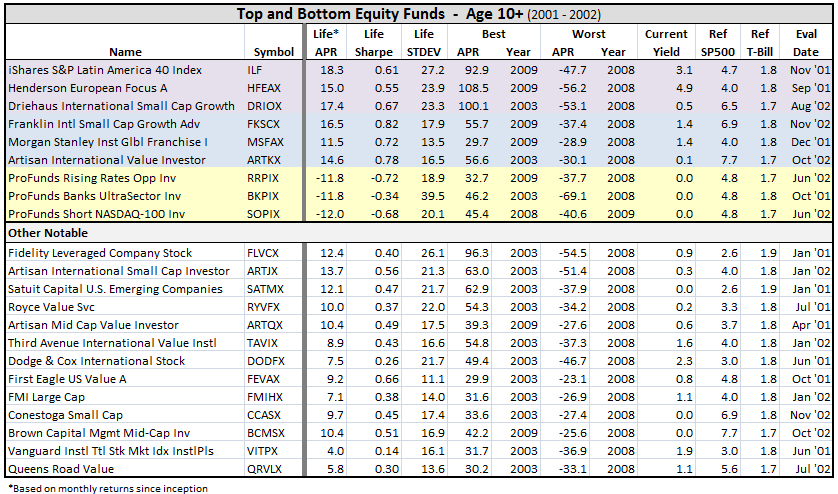Screen dimensions: 838x494
Task: Select the Queens Road Value fund name
Action: point(62,469)
